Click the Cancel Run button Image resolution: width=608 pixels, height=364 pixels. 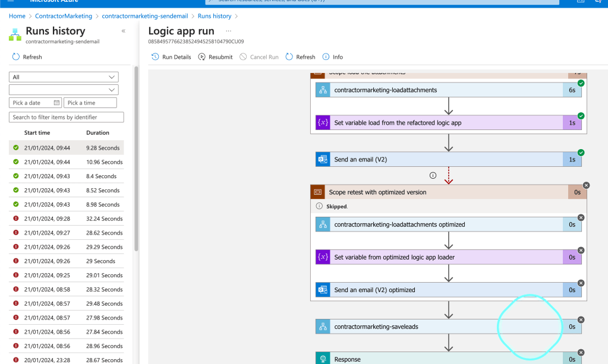(x=259, y=57)
